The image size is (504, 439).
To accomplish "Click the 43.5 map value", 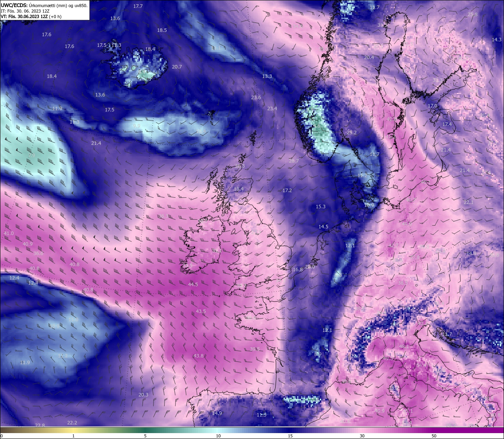I will coord(201,311).
